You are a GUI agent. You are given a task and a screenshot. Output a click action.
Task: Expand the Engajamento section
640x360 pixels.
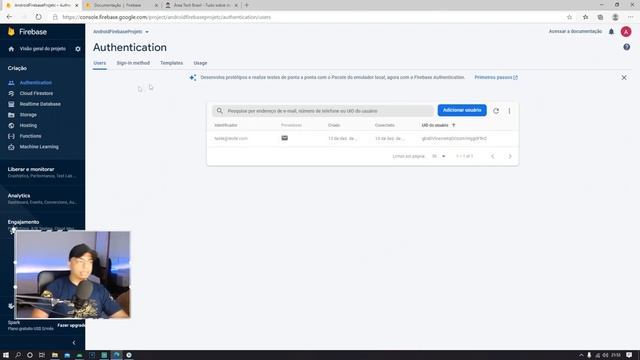click(x=42, y=224)
